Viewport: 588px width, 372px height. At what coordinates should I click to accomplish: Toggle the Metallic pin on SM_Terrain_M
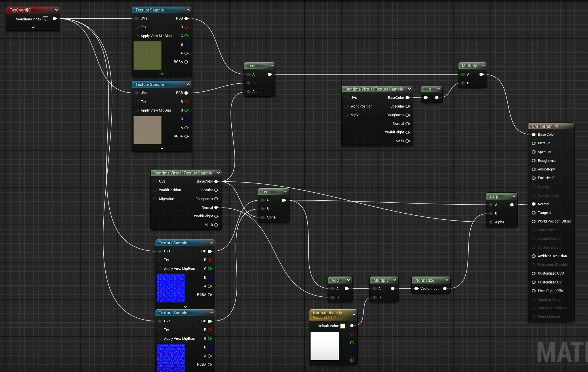[x=534, y=143]
